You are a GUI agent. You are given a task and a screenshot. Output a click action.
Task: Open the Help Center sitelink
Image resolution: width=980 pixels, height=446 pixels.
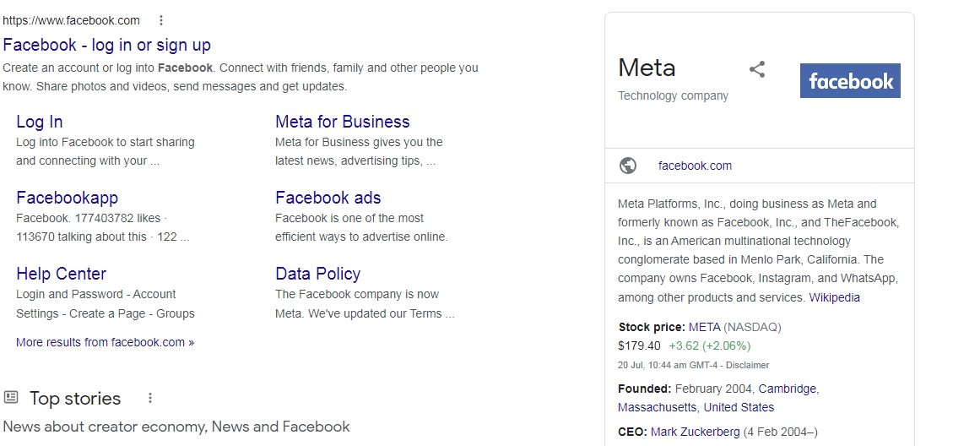(61, 274)
